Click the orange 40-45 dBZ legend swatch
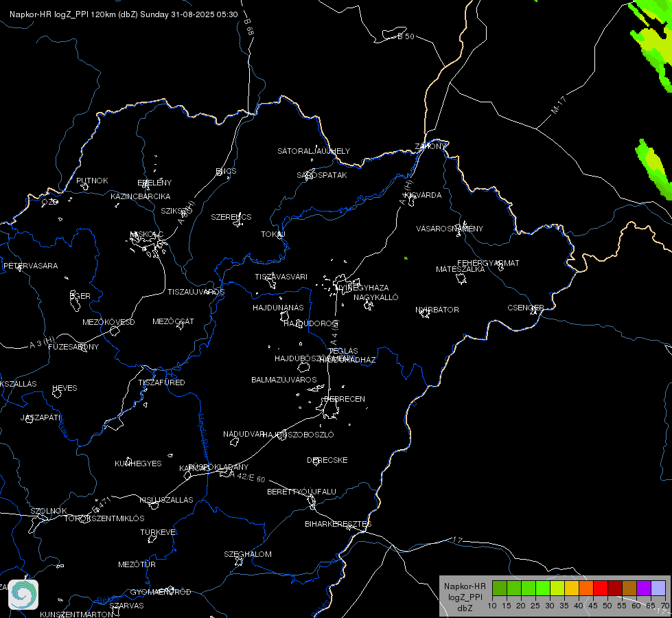 [586, 588]
